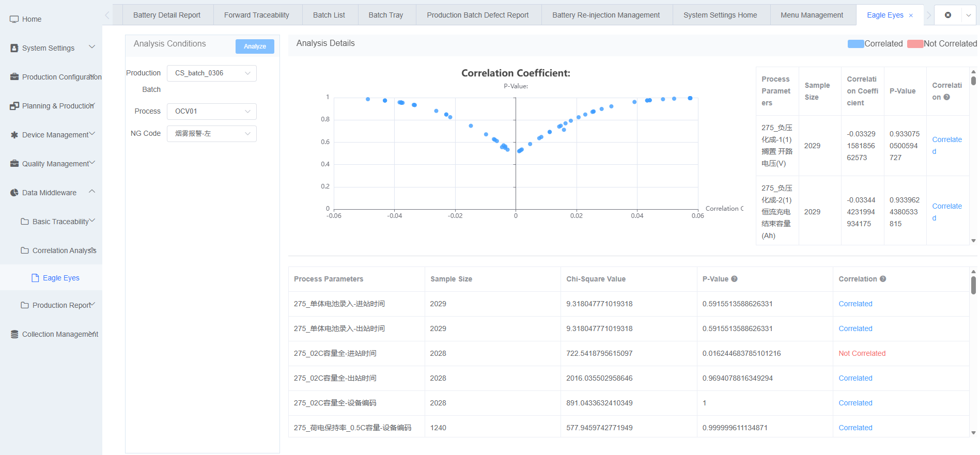Click help icon beside lower Correlation header
This screenshot has width=980, height=455.
883,279
